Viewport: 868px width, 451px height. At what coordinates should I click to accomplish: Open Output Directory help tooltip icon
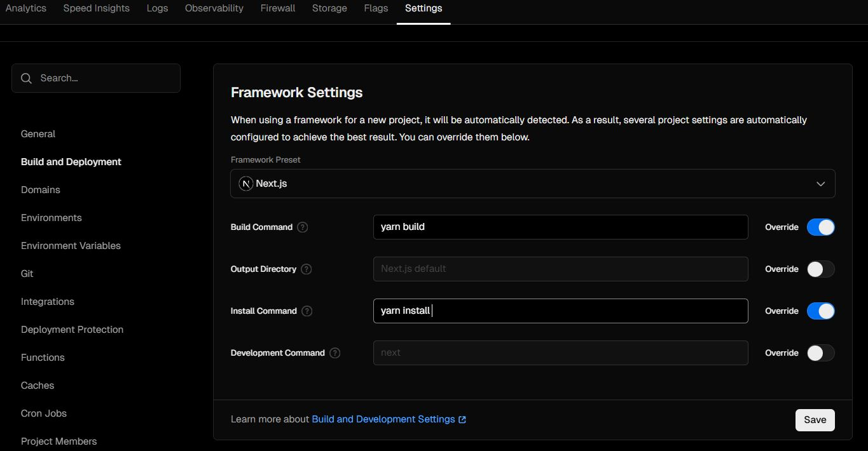(x=307, y=269)
